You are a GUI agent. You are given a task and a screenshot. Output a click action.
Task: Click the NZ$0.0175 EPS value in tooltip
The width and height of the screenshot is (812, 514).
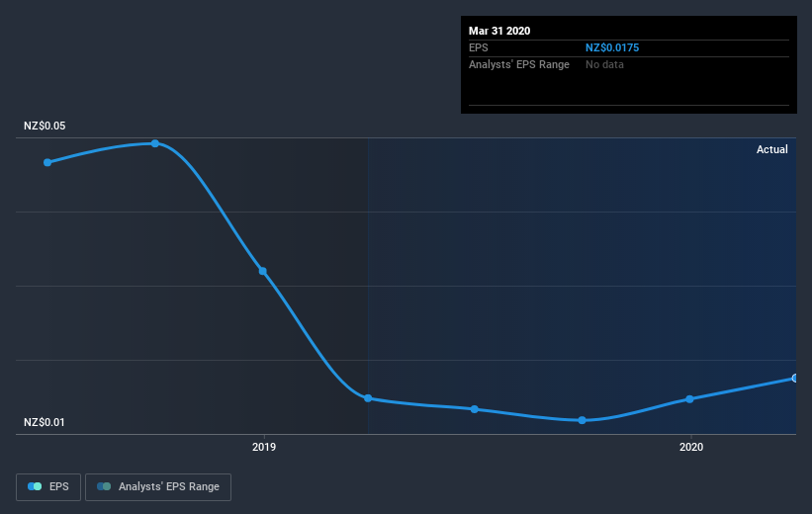coord(612,47)
